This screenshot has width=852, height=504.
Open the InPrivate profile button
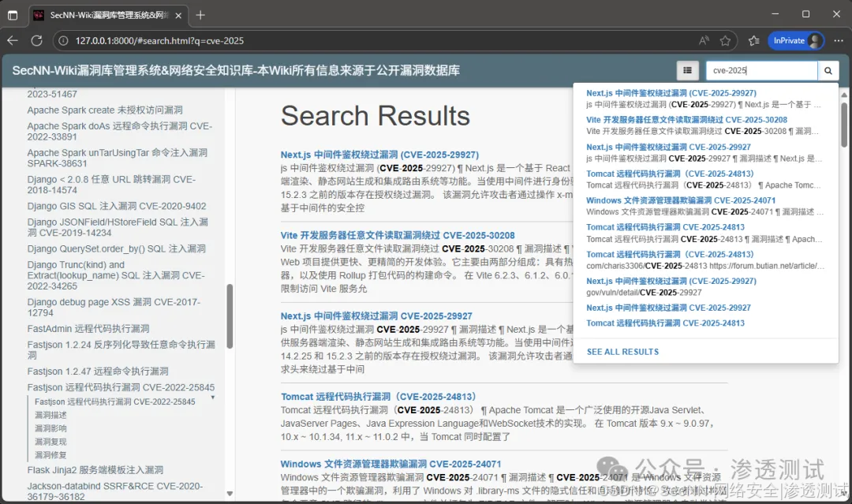(796, 41)
